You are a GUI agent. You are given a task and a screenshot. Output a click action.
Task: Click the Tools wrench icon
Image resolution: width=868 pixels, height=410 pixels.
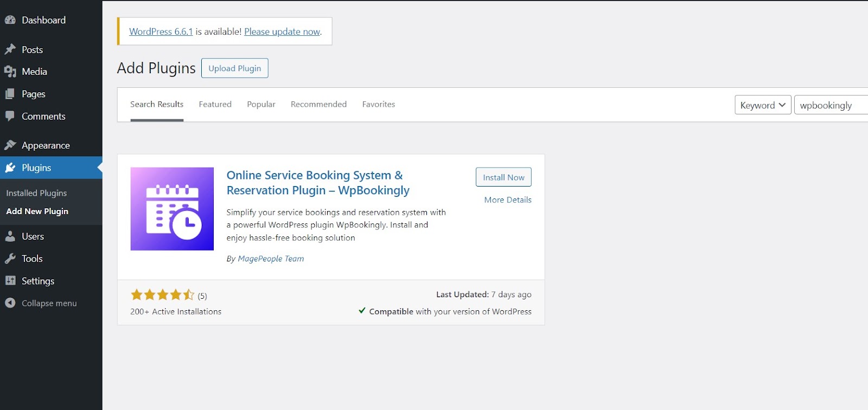click(x=10, y=259)
